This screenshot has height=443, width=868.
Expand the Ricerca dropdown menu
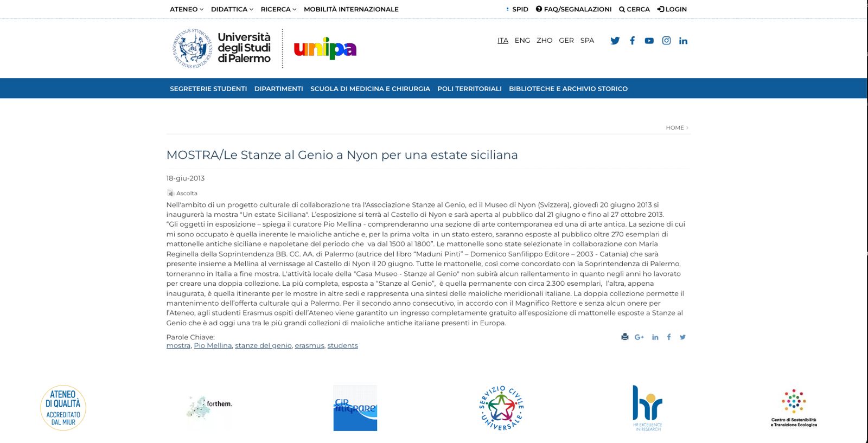[278, 9]
